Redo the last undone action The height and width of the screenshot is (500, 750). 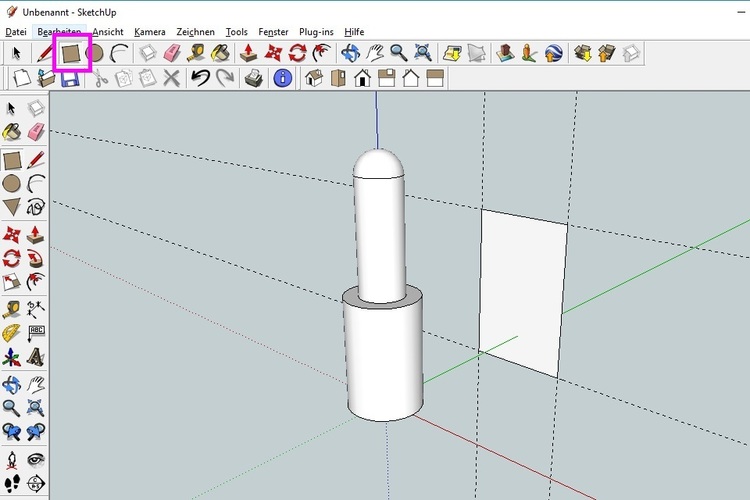(225, 78)
